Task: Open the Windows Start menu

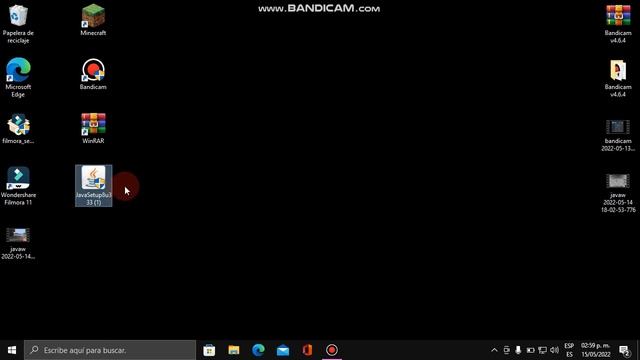Action: [12, 350]
